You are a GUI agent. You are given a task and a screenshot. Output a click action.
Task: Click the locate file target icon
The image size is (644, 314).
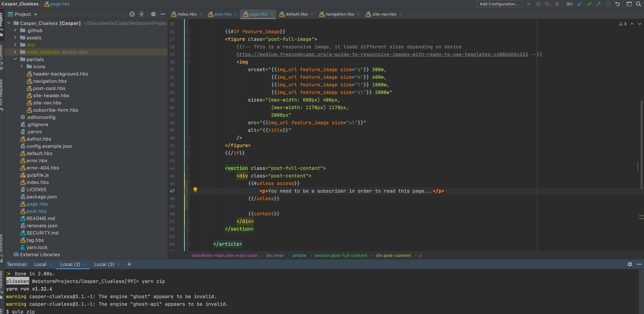coord(132,14)
